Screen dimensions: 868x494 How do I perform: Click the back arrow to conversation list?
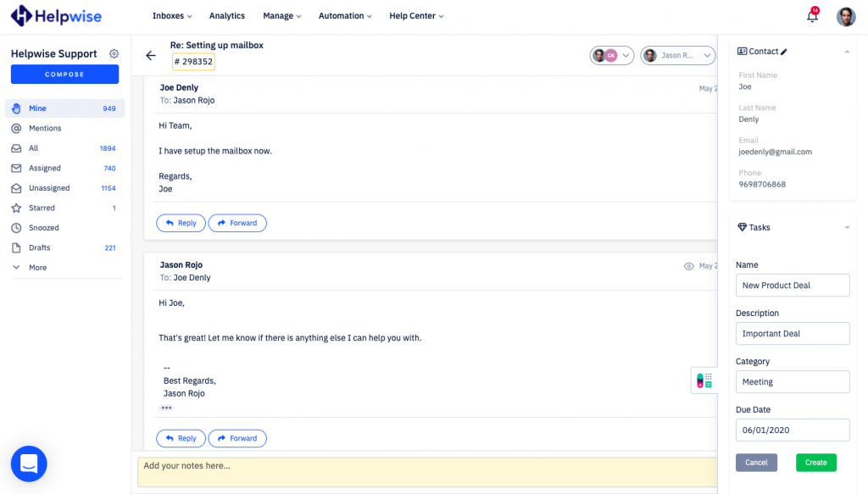click(x=151, y=56)
